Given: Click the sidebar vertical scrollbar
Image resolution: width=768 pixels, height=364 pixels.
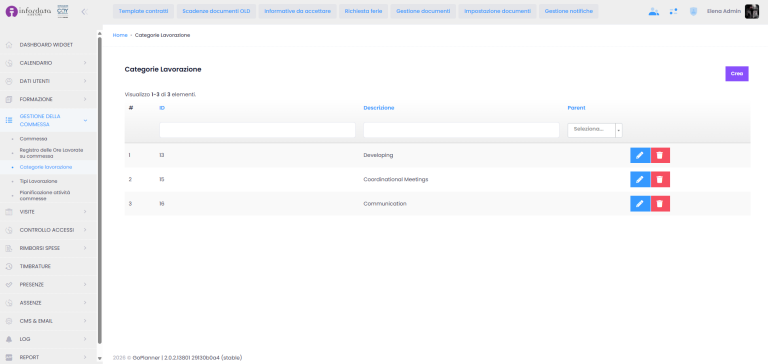Looking at the screenshot, I should pos(100,190).
